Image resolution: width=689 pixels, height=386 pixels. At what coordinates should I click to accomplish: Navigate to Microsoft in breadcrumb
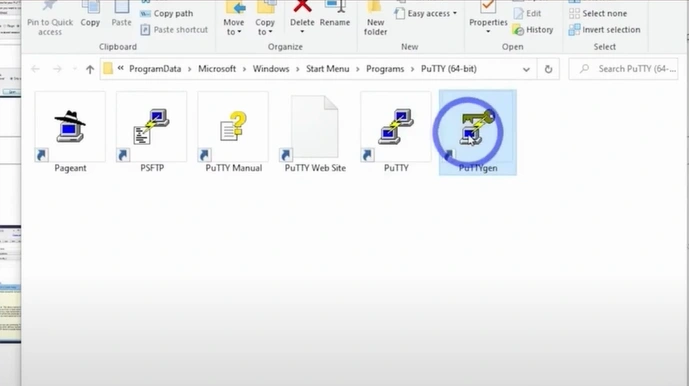point(217,69)
